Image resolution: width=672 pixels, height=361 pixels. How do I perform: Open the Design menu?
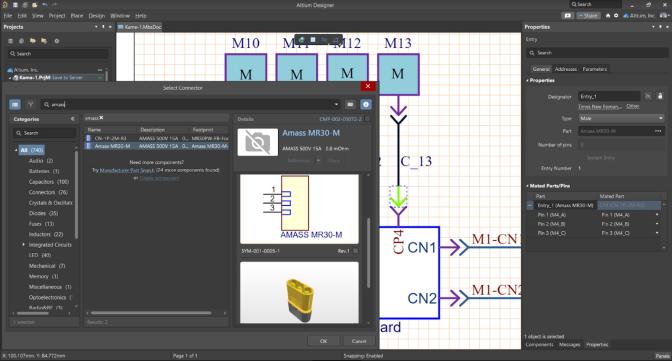96,15
